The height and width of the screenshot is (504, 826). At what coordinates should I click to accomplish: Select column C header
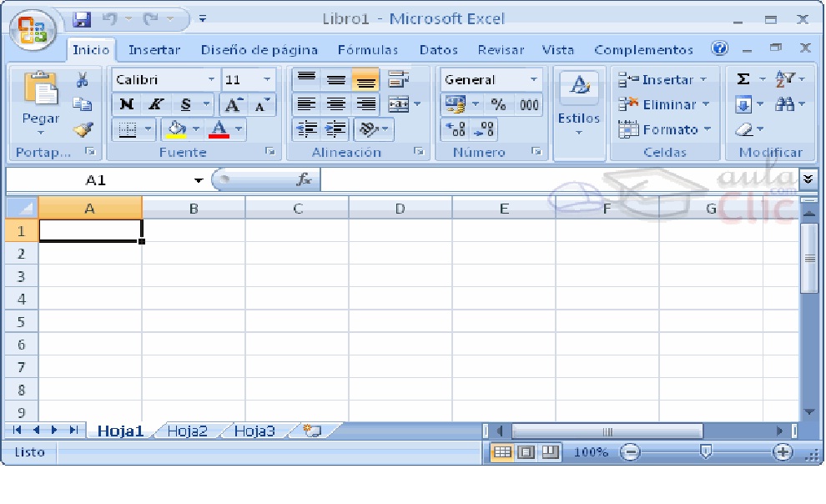click(x=297, y=209)
